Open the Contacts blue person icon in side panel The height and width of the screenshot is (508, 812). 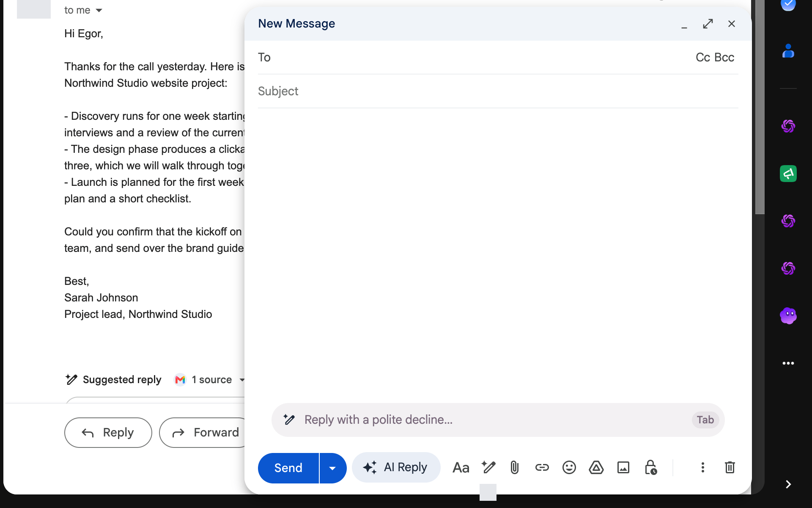click(x=788, y=51)
